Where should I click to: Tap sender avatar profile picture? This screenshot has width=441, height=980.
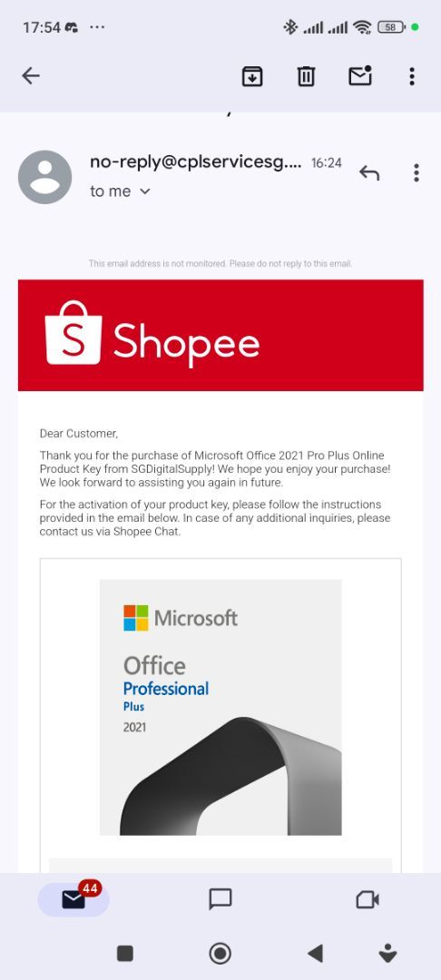(45, 177)
